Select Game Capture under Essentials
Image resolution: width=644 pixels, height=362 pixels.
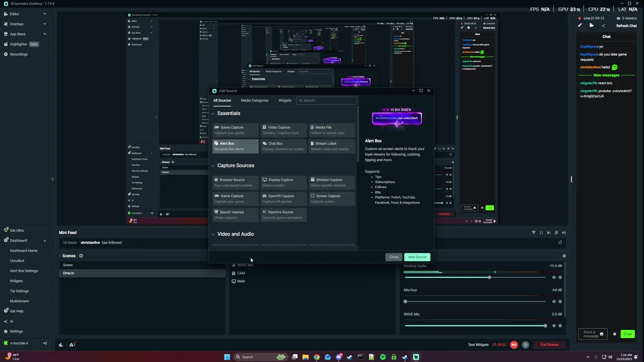pyautogui.click(x=235, y=130)
